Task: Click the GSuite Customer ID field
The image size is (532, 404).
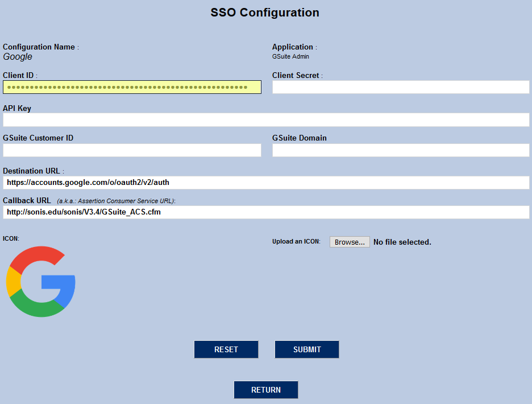Action: coord(132,150)
